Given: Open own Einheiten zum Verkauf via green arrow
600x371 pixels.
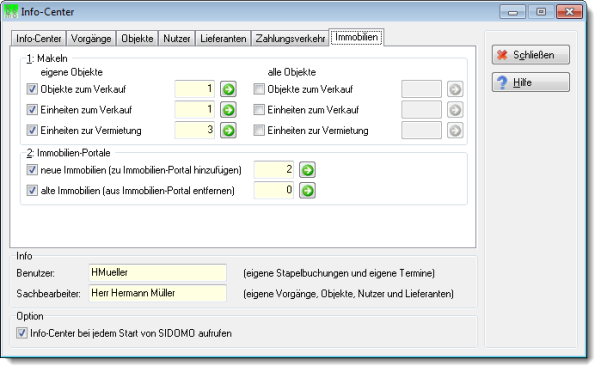Looking at the screenshot, I should pos(228,110).
